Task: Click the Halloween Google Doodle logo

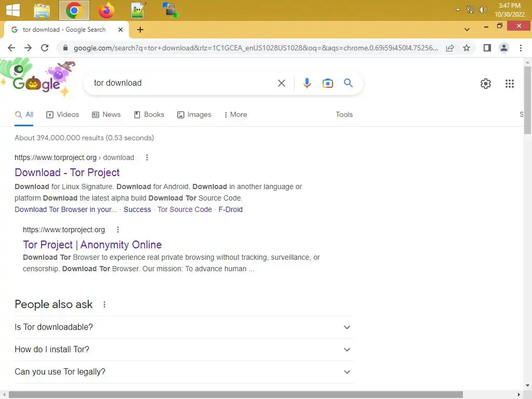Action: (37, 78)
